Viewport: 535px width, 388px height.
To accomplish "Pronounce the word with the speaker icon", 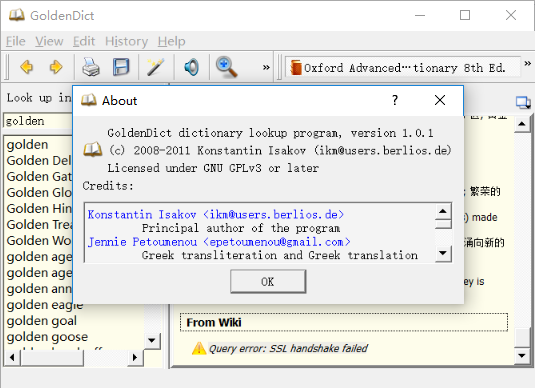I will coord(191,67).
